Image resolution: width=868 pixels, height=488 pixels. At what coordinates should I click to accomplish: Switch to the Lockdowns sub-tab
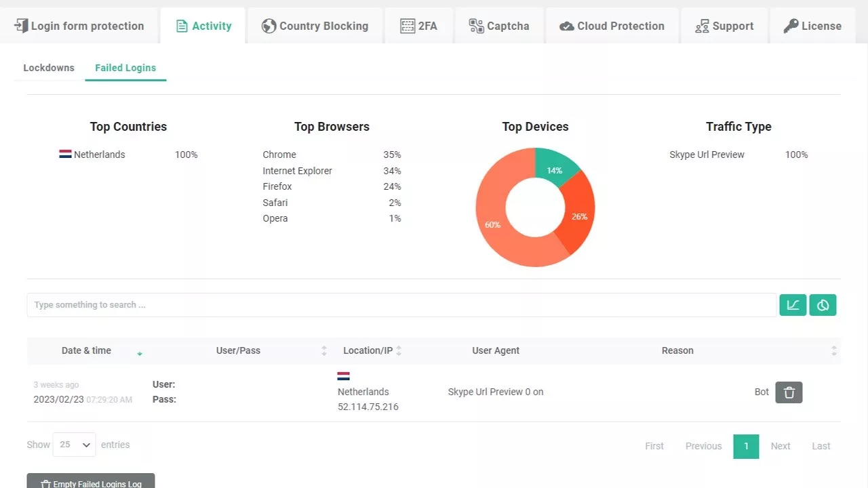49,68
